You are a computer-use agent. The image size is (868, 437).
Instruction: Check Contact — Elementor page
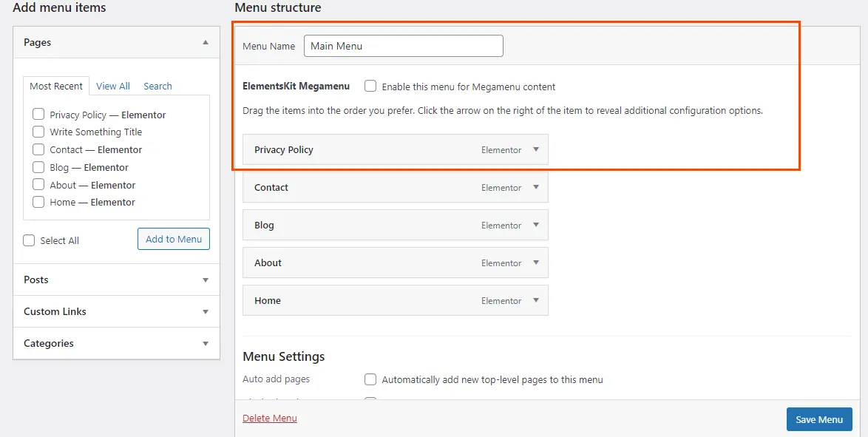38,149
